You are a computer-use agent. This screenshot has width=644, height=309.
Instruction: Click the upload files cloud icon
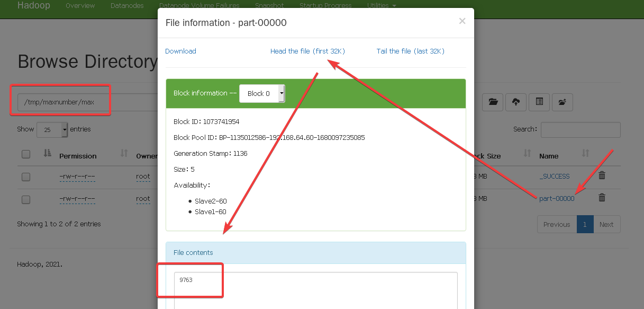click(516, 102)
